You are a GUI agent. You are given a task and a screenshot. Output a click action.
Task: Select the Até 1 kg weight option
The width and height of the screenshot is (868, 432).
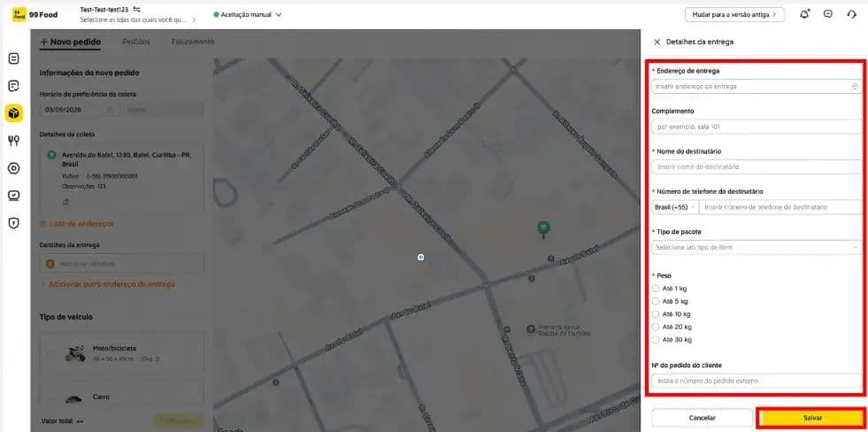pos(669,289)
